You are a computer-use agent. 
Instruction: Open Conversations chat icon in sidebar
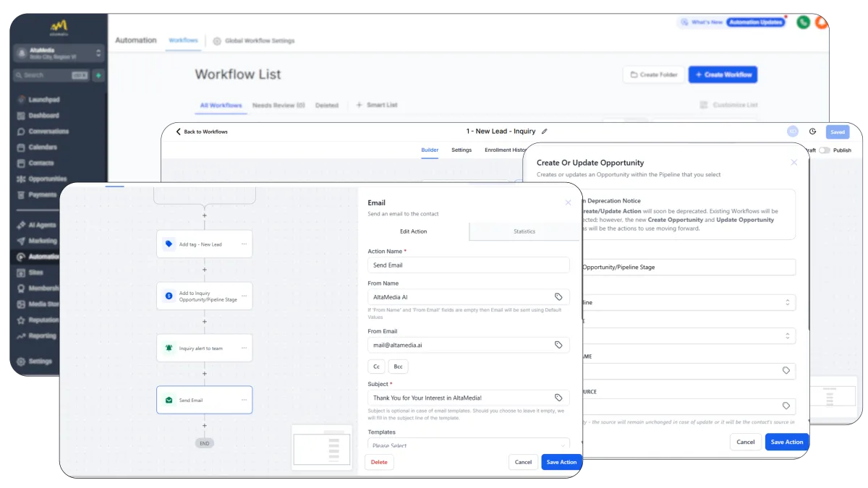pos(22,132)
